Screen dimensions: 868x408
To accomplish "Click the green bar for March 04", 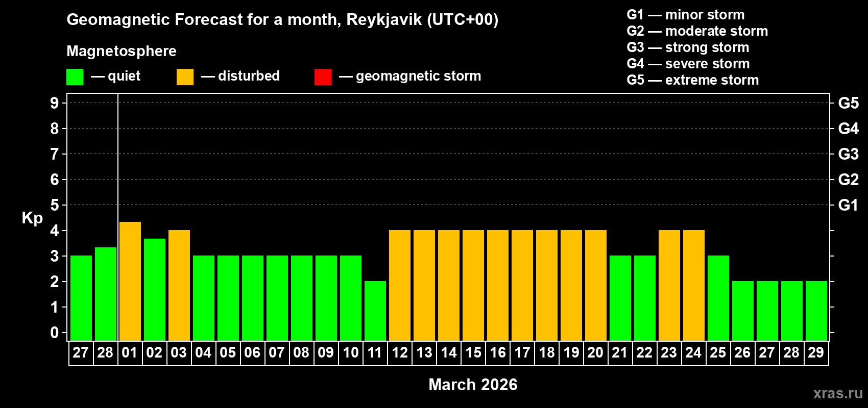I will 204,298.
